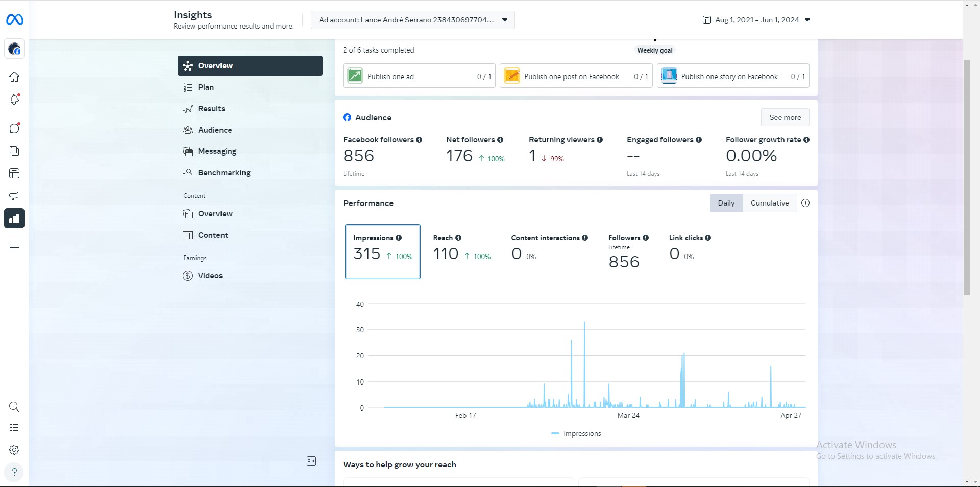This screenshot has width=980, height=487.
Task: Open the Help question mark icon
Action: (x=14, y=472)
